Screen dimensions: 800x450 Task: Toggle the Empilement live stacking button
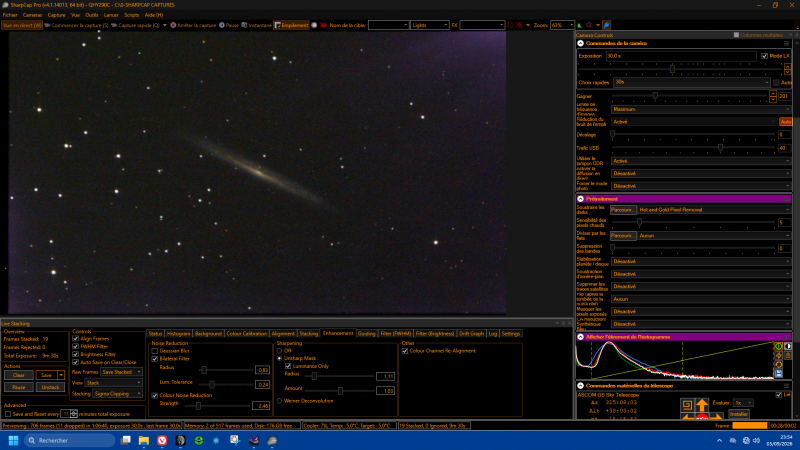[x=291, y=25]
